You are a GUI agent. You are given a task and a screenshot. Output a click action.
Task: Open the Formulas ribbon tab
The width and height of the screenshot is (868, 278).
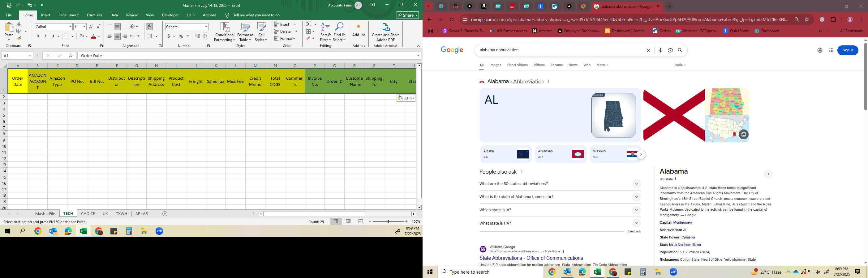(94, 15)
